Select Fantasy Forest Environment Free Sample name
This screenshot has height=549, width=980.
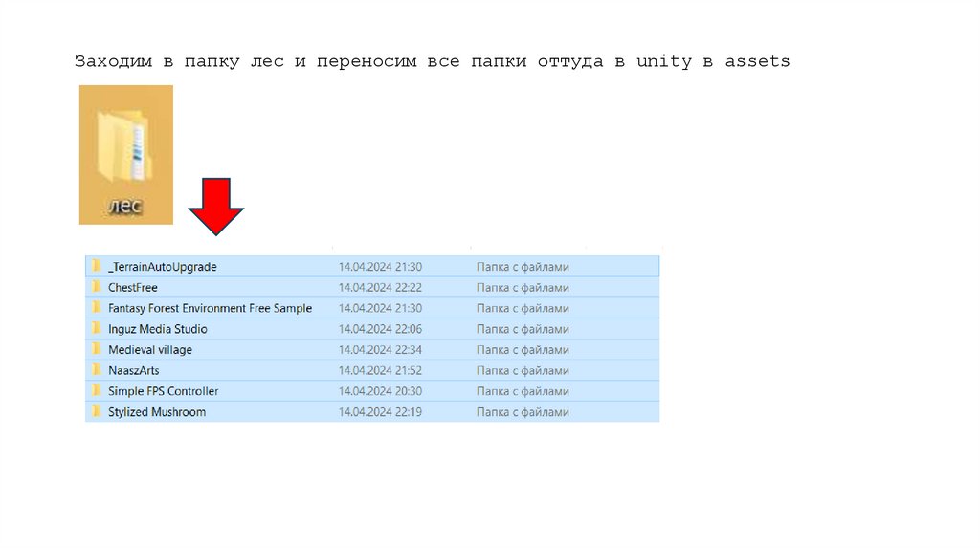(210, 308)
